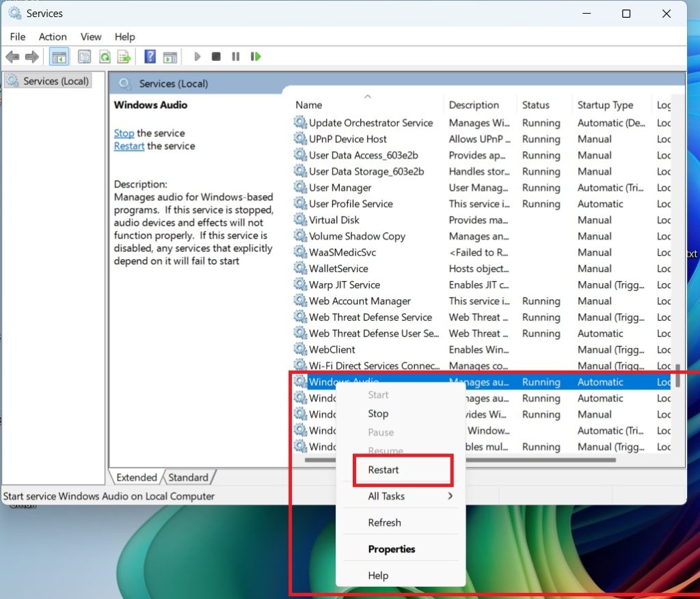700x599 pixels.
Task: Select User Data Access_603e2b service
Action: [482, 155]
